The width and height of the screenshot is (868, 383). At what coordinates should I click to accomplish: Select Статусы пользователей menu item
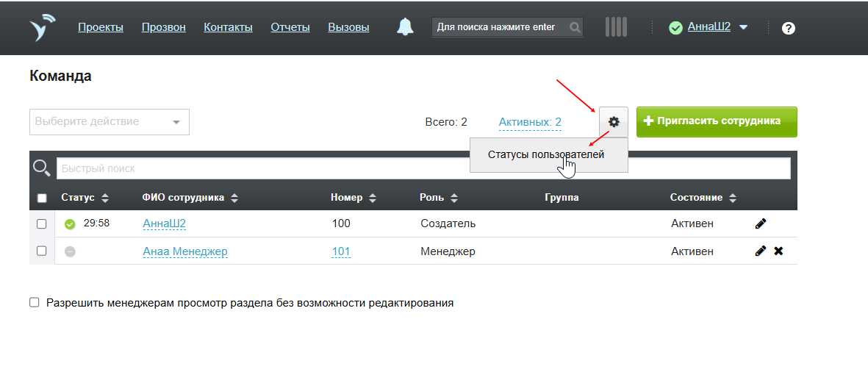click(546, 155)
